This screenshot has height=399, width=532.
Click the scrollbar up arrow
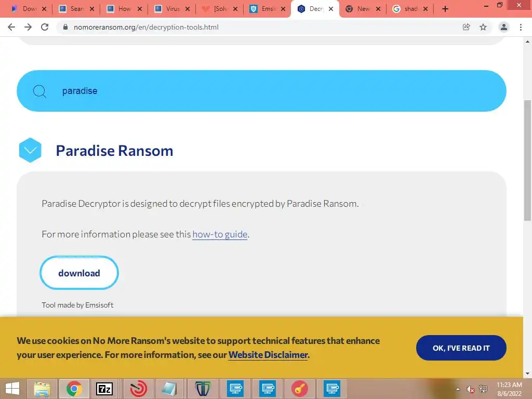point(527,42)
